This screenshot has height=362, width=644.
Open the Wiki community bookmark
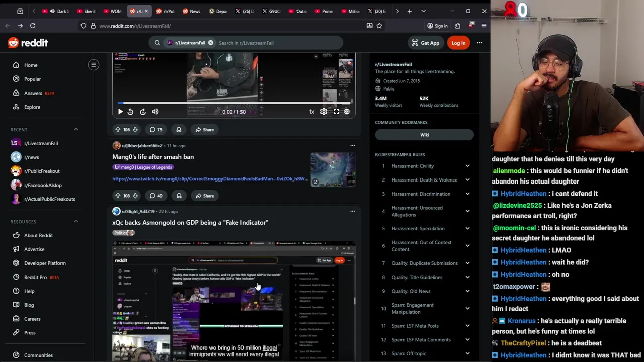click(425, 135)
